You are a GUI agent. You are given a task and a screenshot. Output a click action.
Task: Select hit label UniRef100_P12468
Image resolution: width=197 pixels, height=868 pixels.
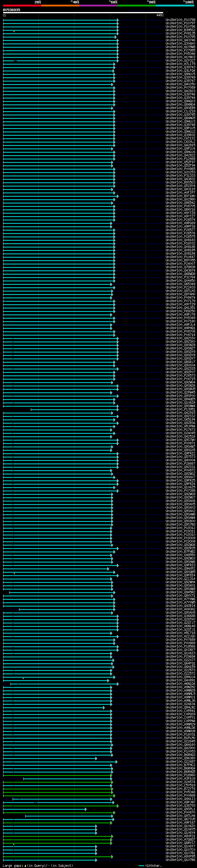180,159
